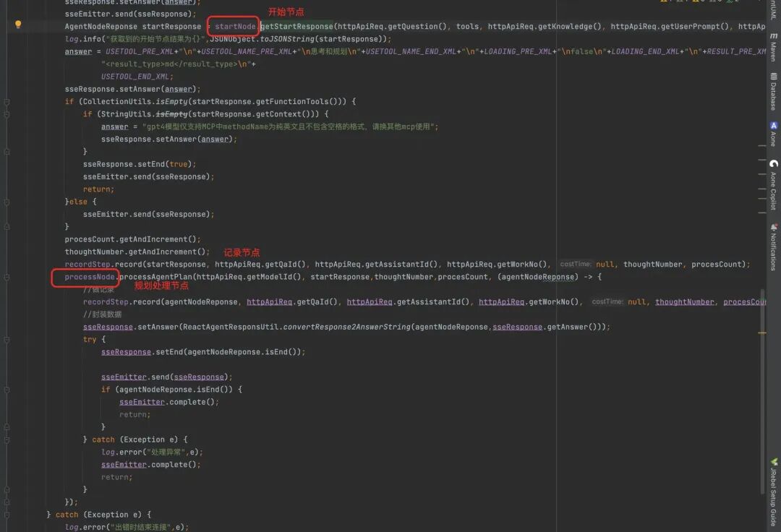Open the Maven tool window
This screenshot has height=532, width=781.
(774, 47)
